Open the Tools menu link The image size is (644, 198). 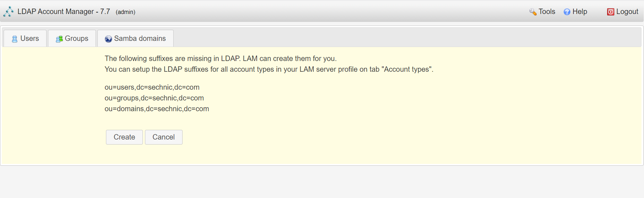[x=542, y=11]
